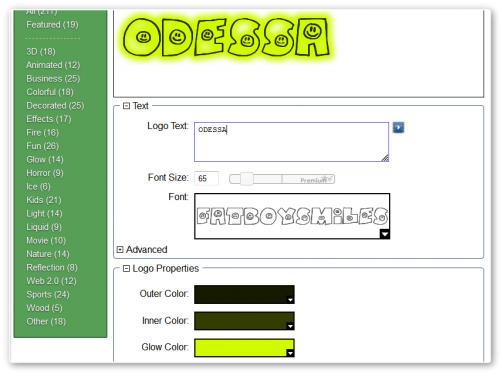500x372 pixels.
Task: Browse the Ice (6) category
Action: point(39,187)
